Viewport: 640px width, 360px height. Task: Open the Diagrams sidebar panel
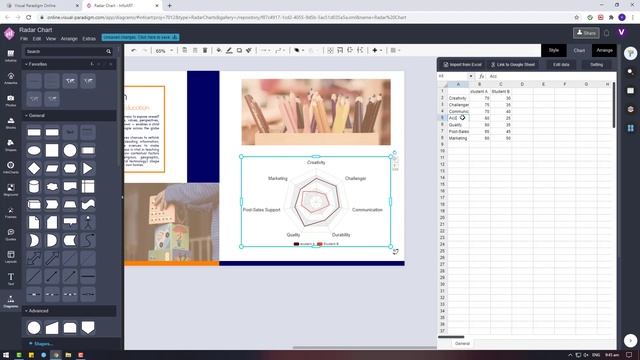[x=11, y=301]
